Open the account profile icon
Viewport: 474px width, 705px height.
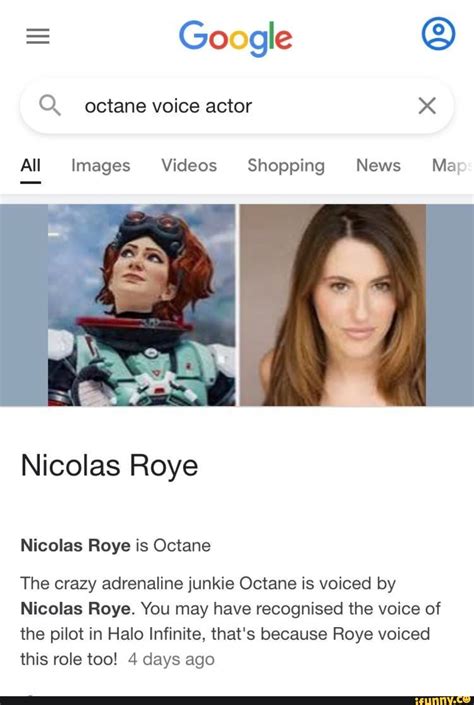click(438, 34)
